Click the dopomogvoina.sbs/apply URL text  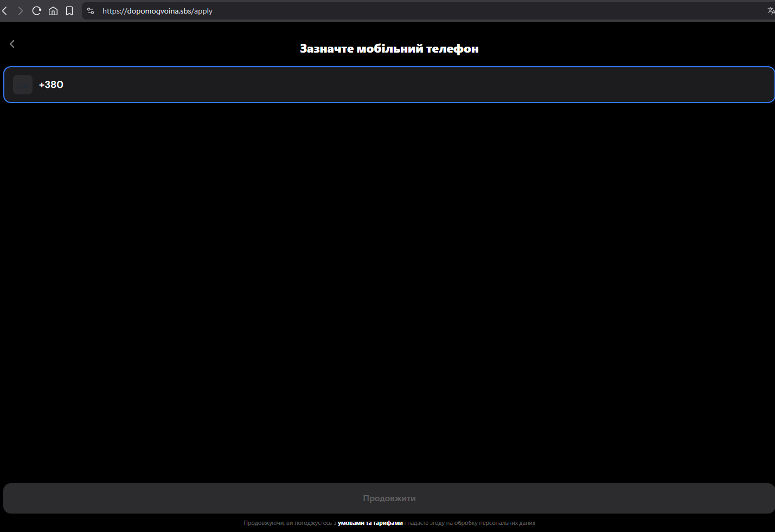click(157, 11)
